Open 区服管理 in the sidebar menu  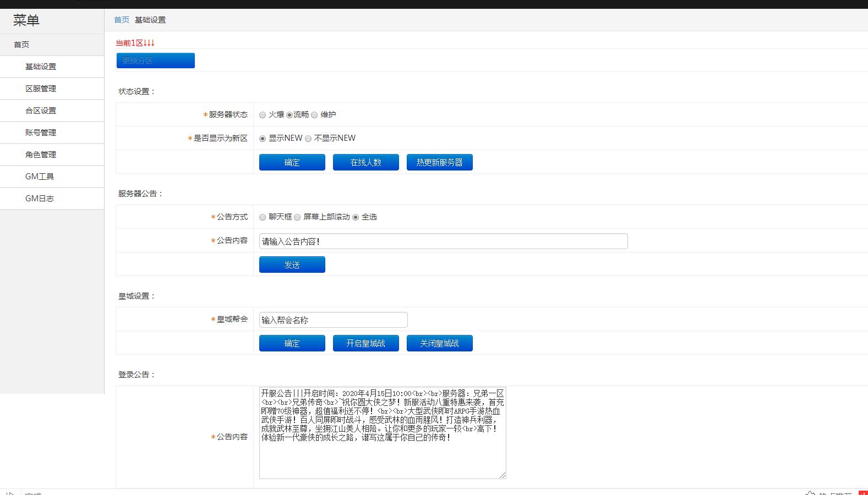point(41,89)
